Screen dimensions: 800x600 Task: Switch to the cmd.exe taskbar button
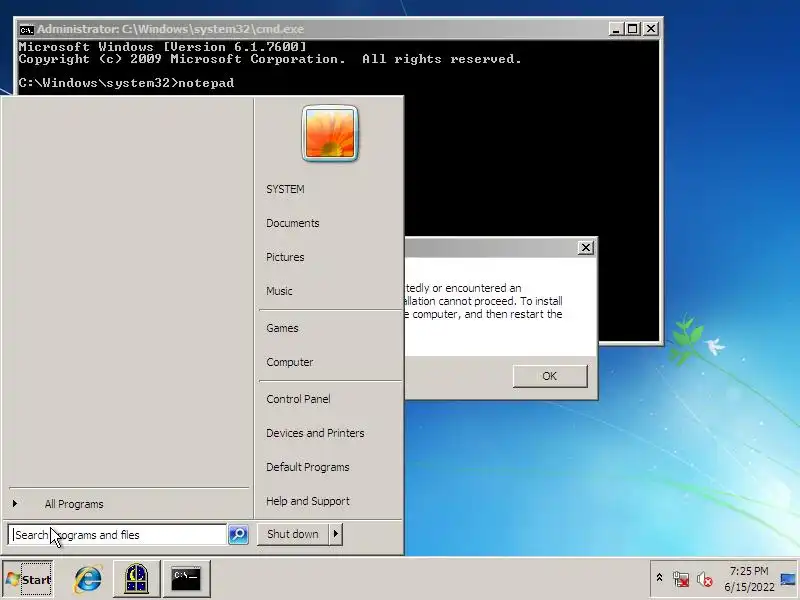point(186,579)
